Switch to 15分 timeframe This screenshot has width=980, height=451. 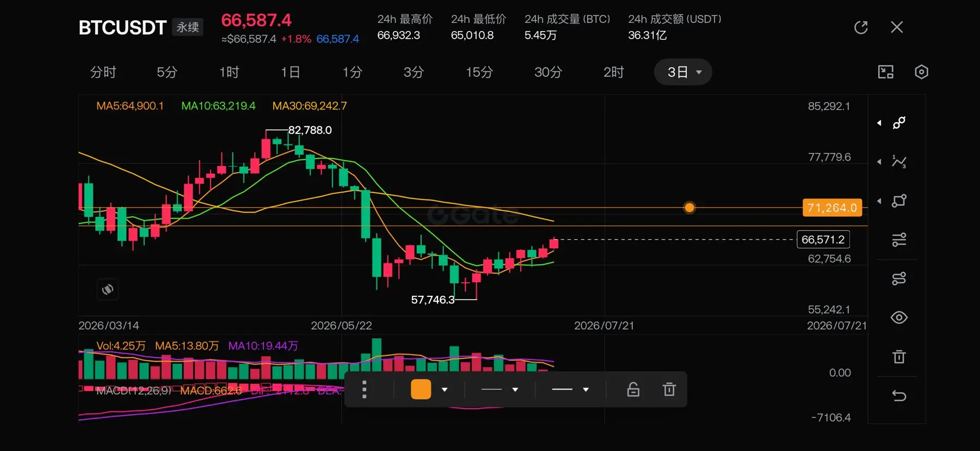[x=479, y=72]
